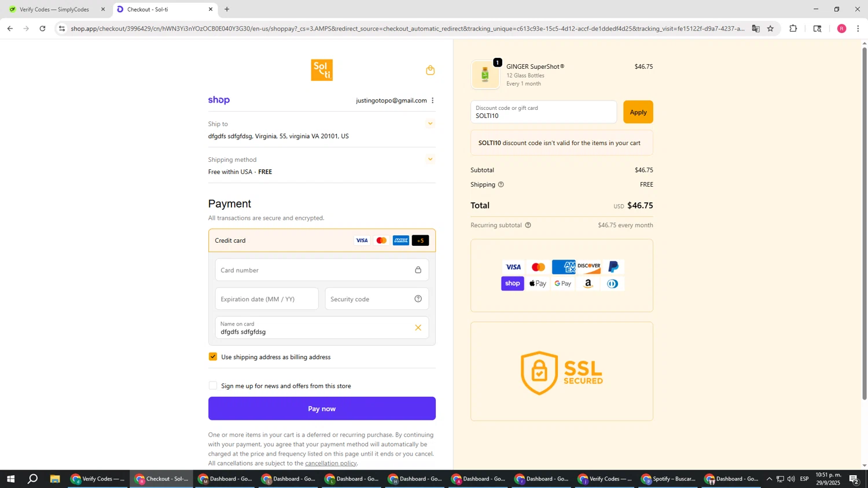The height and width of the screenshot is (488, 868).
Task: Reload the page in browser toolbar
Action: [43, 28]
